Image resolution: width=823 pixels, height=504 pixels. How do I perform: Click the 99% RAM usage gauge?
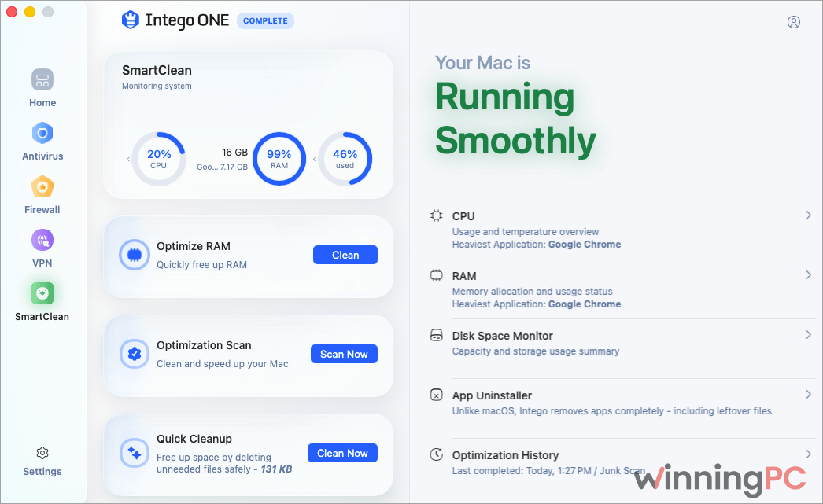point(279,159)
